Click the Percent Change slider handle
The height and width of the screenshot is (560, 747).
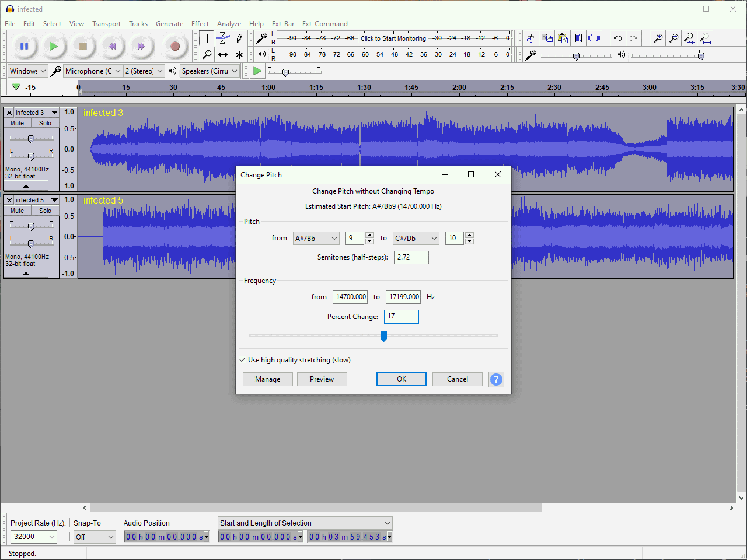pyautogui.click(x=383, y=336)
